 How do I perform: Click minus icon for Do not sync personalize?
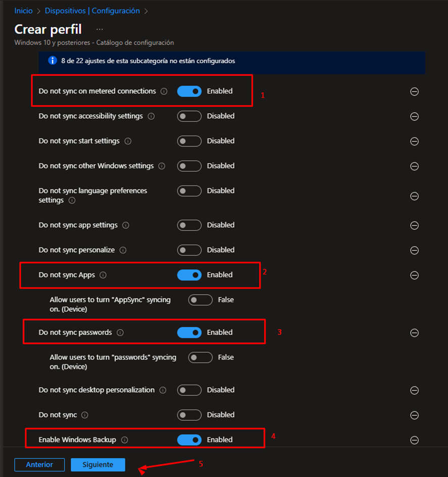coord(414,251)
